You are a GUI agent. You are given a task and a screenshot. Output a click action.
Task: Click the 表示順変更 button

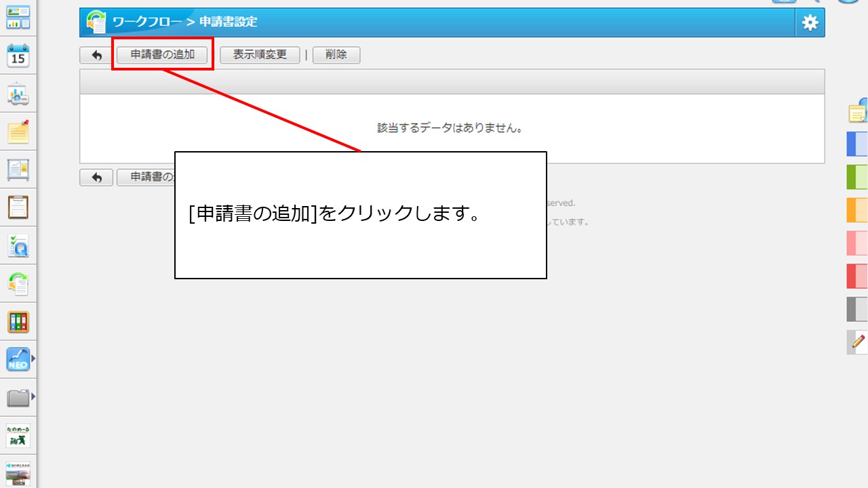(x=260, y=55)
